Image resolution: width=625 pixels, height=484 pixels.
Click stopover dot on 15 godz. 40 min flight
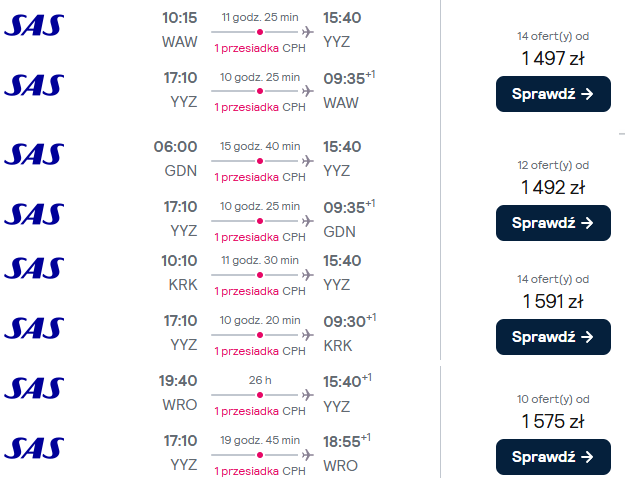(x=260, y=161)
